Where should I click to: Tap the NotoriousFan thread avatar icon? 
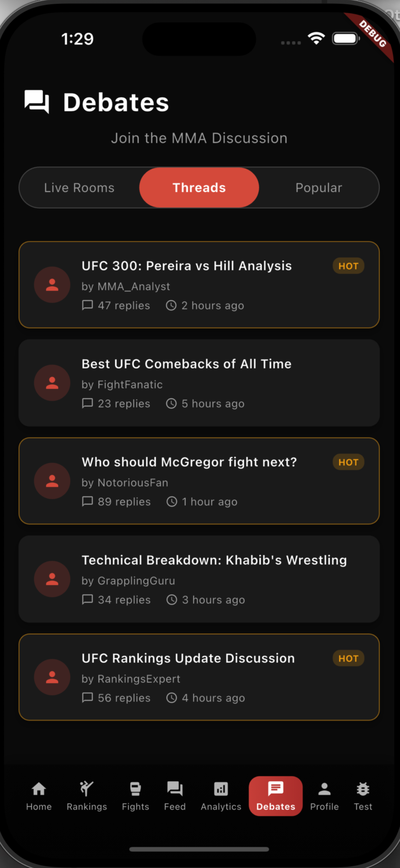[52, 481]
